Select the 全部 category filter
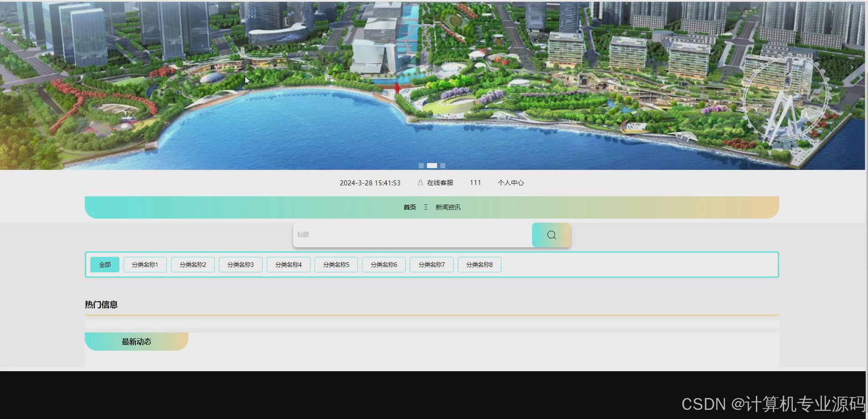Image resolution: width=868 pixels, height=419 pixels. pos(104,264)
